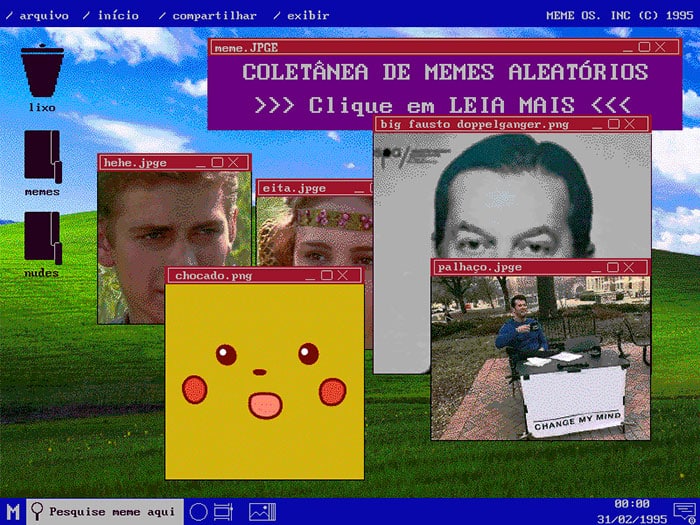Open the picture gallery taskbar icon

[x=261, y=511]
